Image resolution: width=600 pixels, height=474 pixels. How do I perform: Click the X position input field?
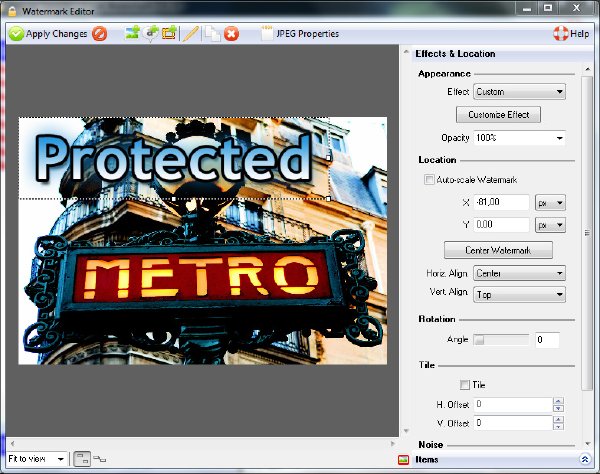point(501,202)
